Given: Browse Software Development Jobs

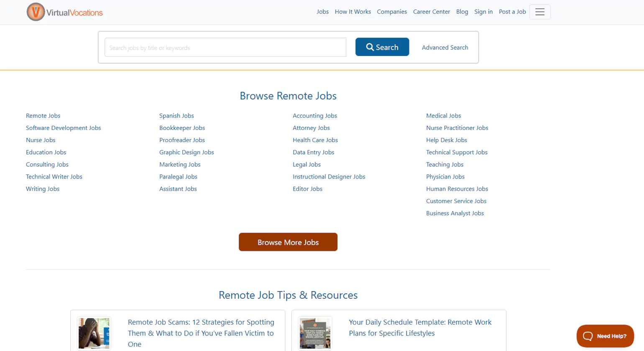Looking at the screenshot, I should 63,128.
